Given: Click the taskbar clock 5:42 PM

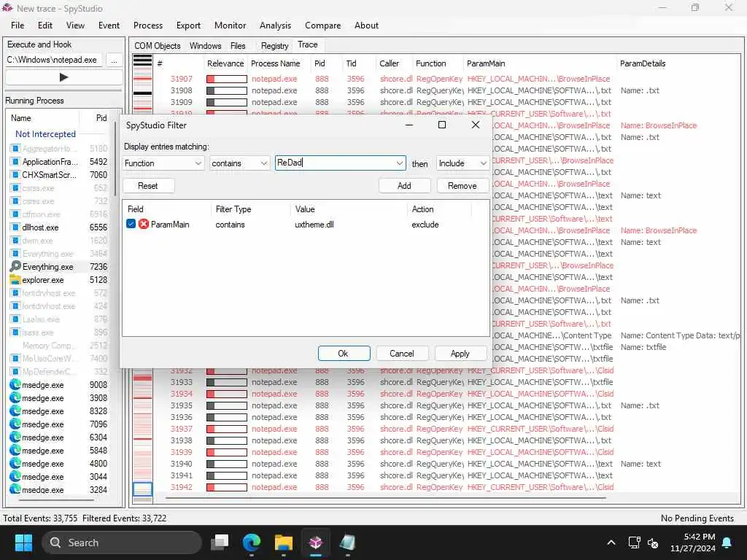Looking at the screenshot, I should (693, 542).
